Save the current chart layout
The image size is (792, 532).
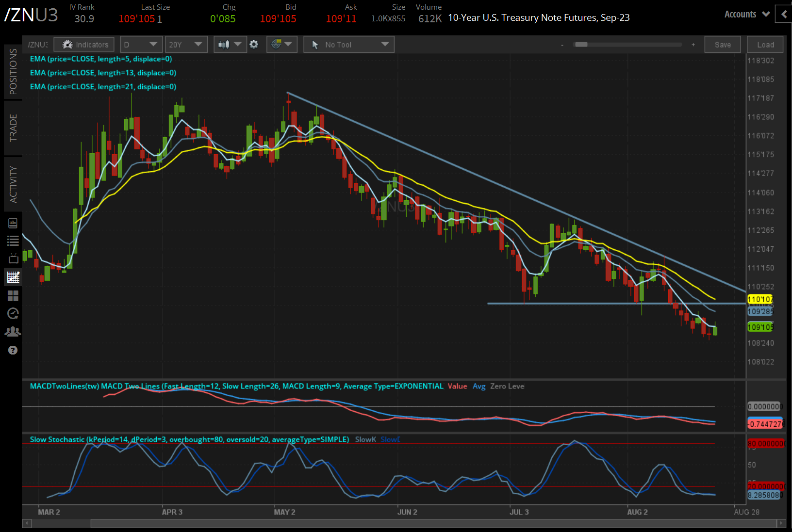(x=723, y=45)
